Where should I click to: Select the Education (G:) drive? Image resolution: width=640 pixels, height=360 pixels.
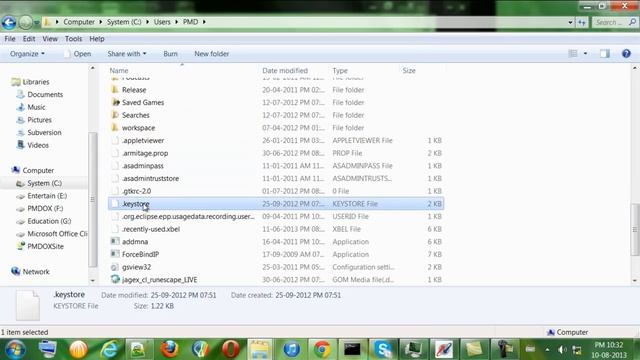point(44,221)
